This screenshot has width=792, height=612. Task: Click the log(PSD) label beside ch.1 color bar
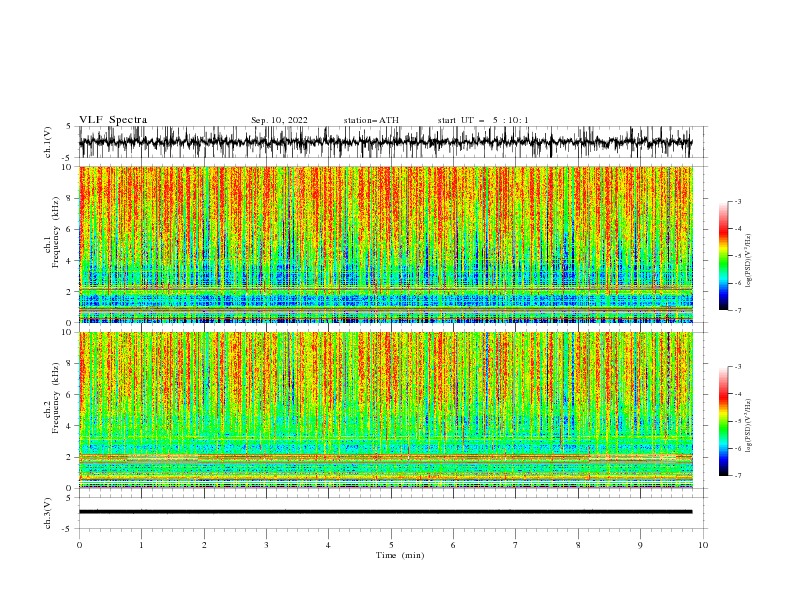[749, 261]
